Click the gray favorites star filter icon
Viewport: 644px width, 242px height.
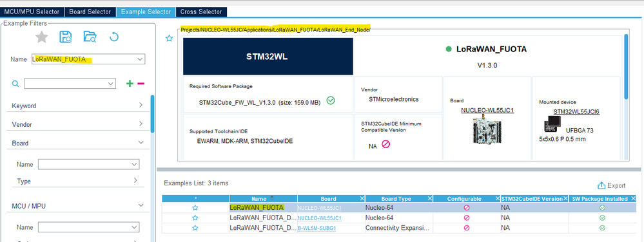click(41, 37)
